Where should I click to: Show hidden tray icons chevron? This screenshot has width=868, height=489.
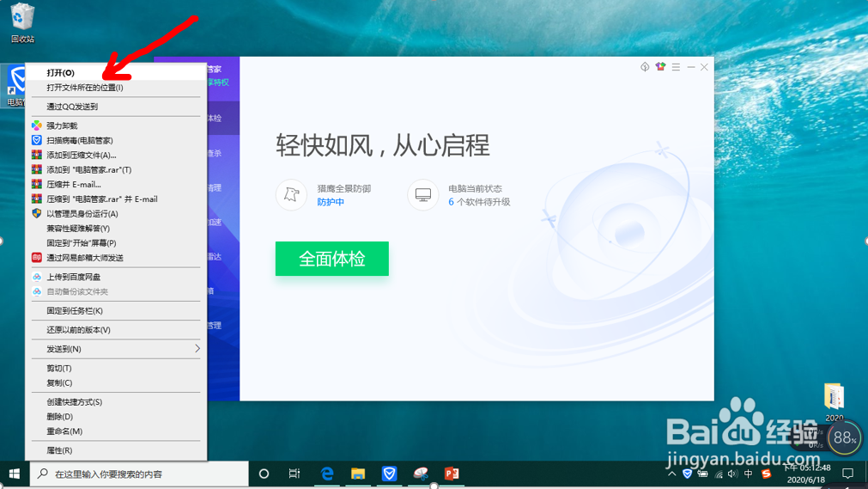point(671,474)
